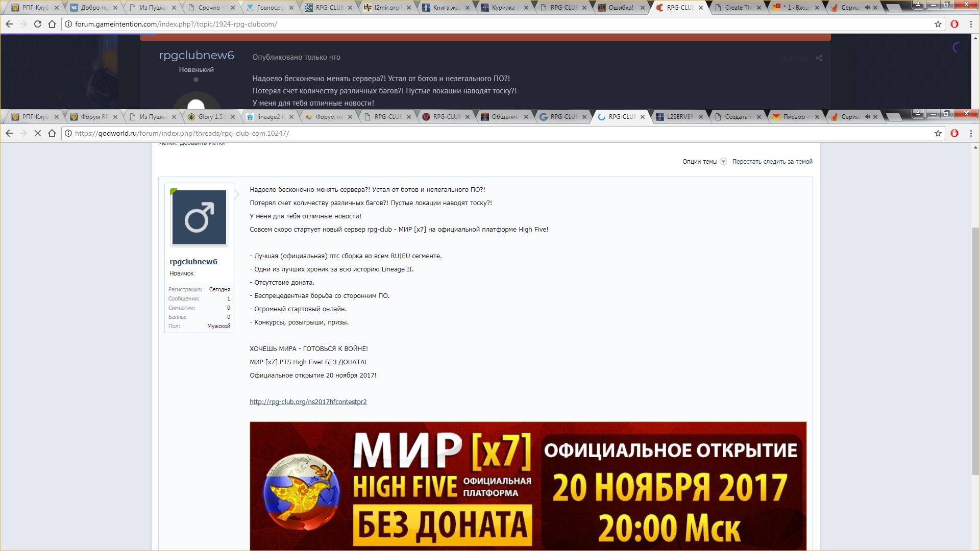Switch to the Добро по tab
Screen dimensions: 980x551
coord(94,8)
